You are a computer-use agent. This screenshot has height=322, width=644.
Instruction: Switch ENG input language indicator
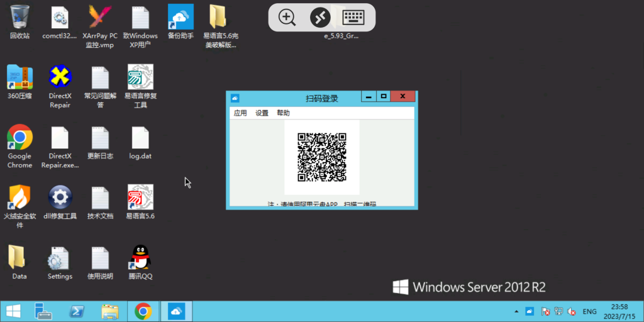(x=589, y=311)
